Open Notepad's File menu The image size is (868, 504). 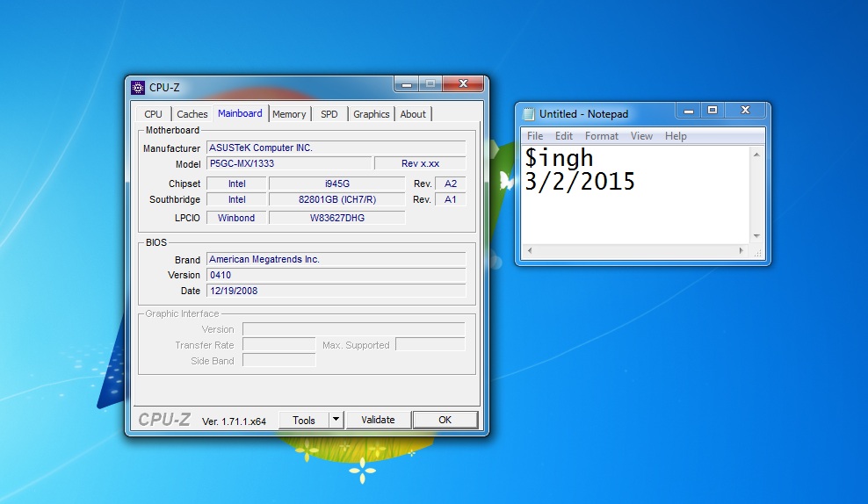click(535, 136)
